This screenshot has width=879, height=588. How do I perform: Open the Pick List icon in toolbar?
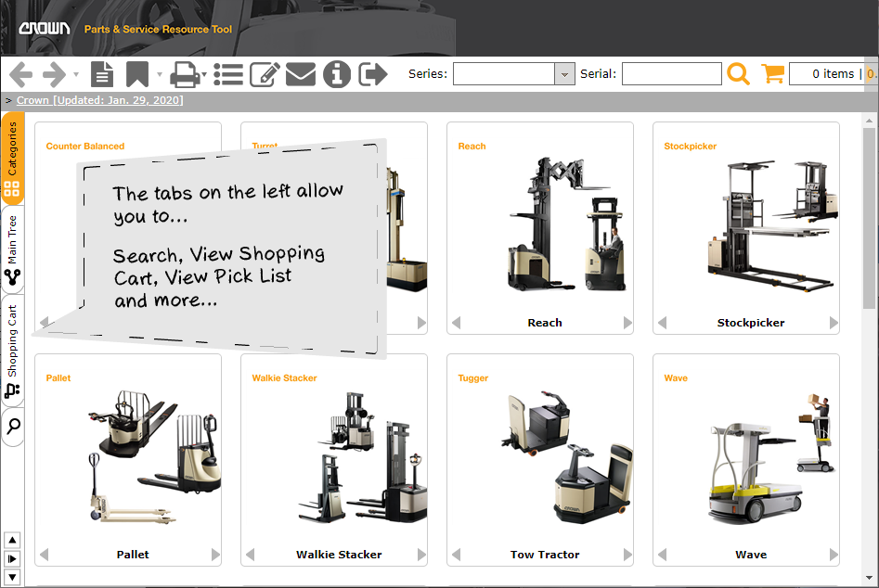coord(228,74)
